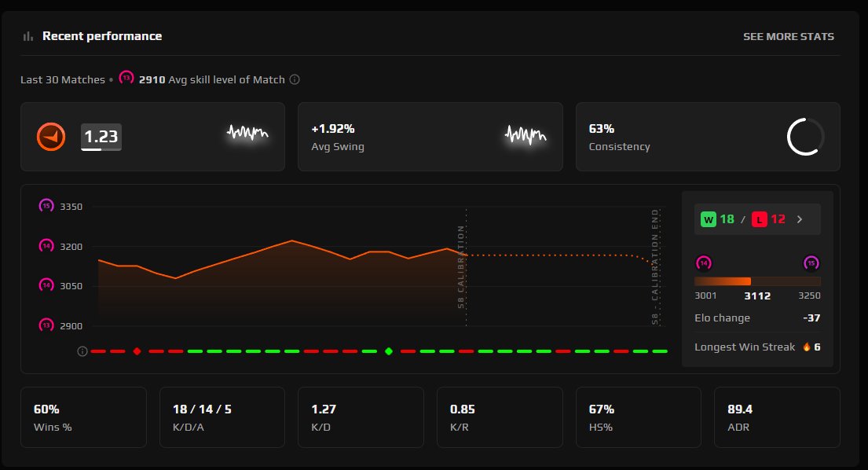Open the 67% HS% card
The image size is (868, 470).
pyautogui.click(x=639, y=417)
